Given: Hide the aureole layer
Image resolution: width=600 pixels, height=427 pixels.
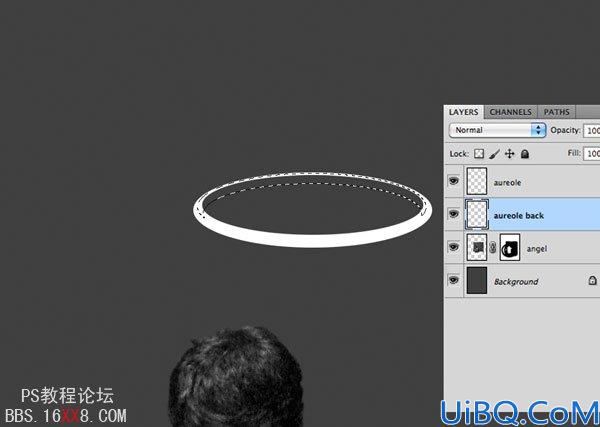Looking at the screenshot, I should tap(453, 180).
